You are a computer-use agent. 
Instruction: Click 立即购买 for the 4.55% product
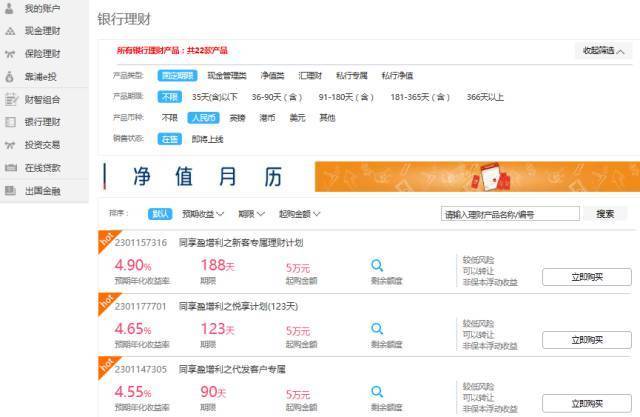point(587,404)
